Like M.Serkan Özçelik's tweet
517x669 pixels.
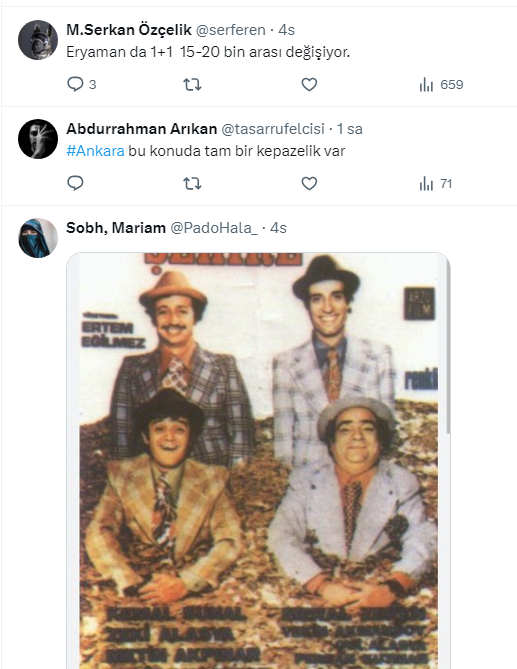pyautogui.click(x=309, y=84)
